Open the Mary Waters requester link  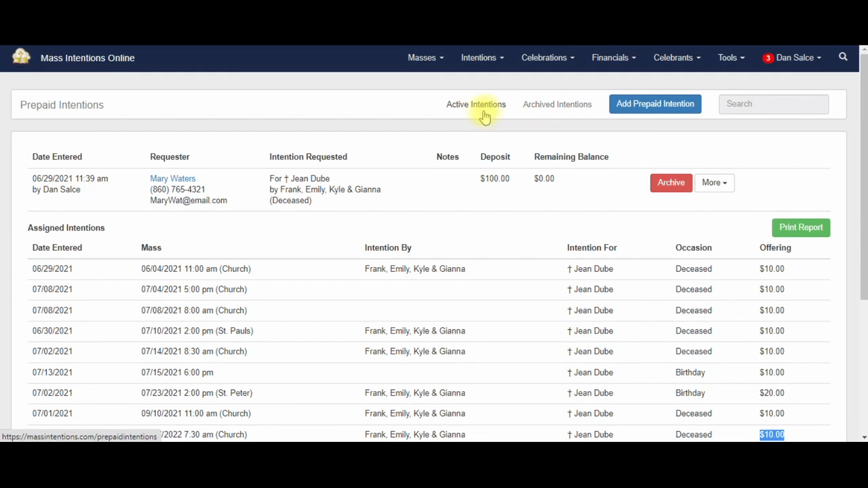coord(172,178)
